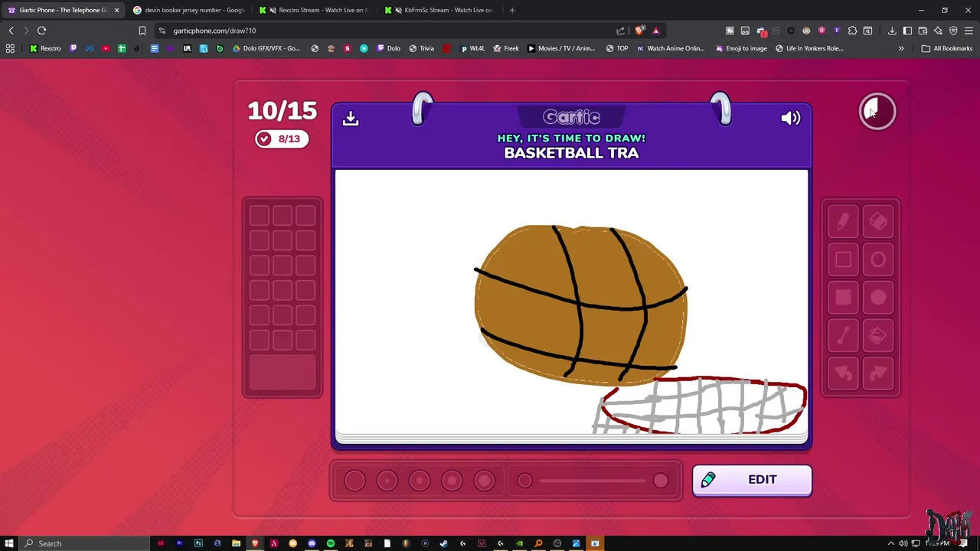Click the round countdown timer
The width and height of the screenshot is (980, 551).
877,112
